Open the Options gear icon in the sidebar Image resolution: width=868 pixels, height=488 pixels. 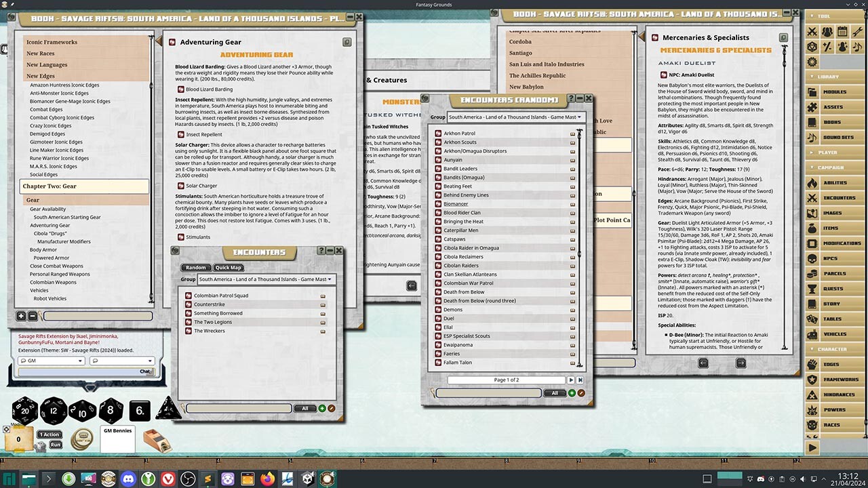pyautogui.click(x=812, y=61)
